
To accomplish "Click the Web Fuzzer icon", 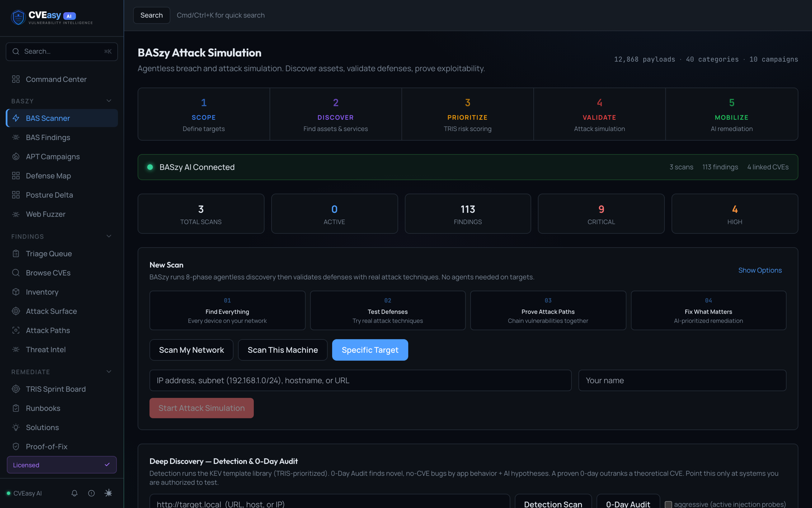I will 16,214.
